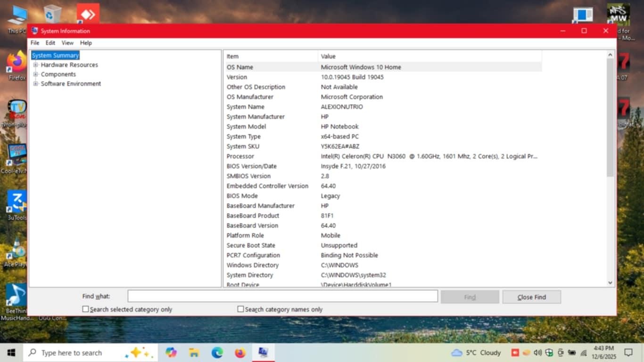Expand the Software Environment tree node

pyautogui.click(x=35, y=84)
